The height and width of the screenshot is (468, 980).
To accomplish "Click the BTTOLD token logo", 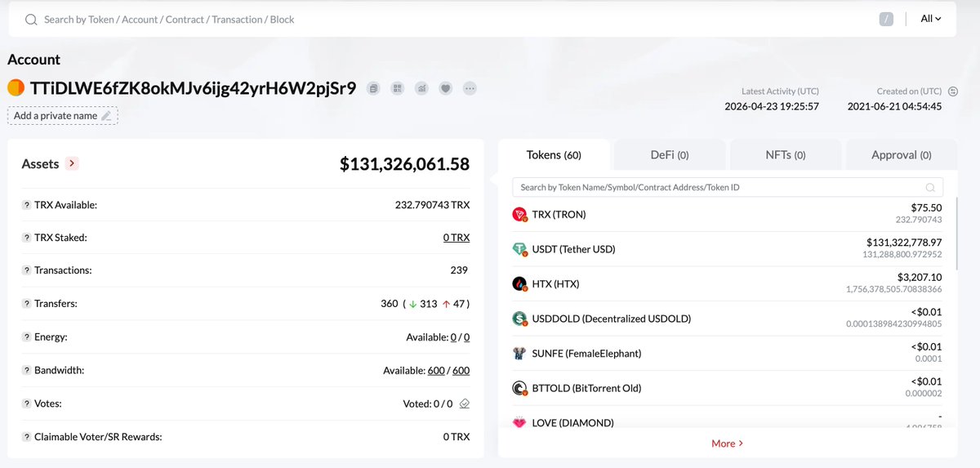I will point(520,388).
